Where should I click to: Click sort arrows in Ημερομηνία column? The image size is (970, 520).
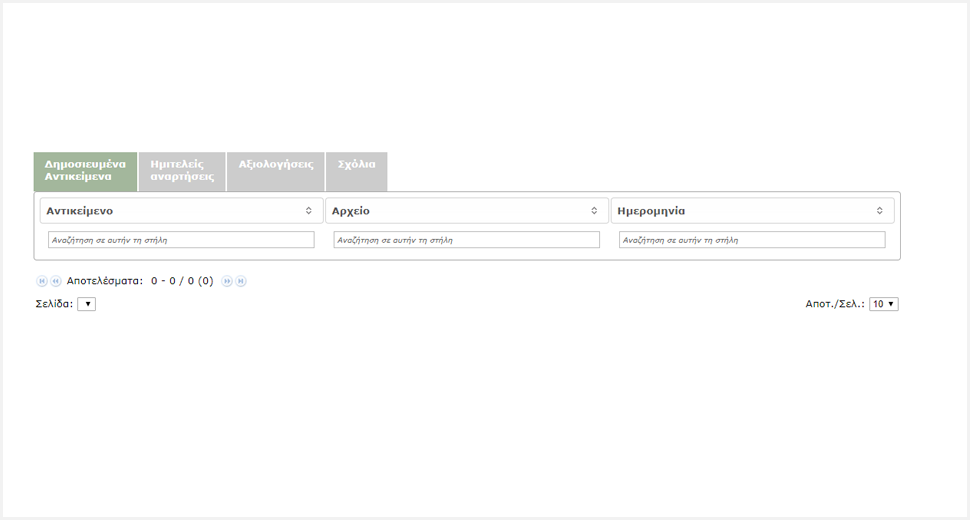880,211
